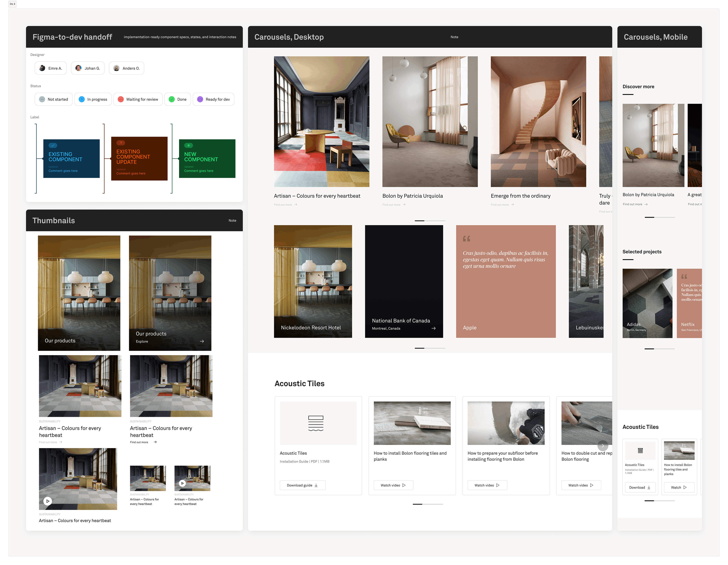
Task: Click the document icon on Acoustic Tiles card
Action: pyautogui.click(x=316, y=423)
